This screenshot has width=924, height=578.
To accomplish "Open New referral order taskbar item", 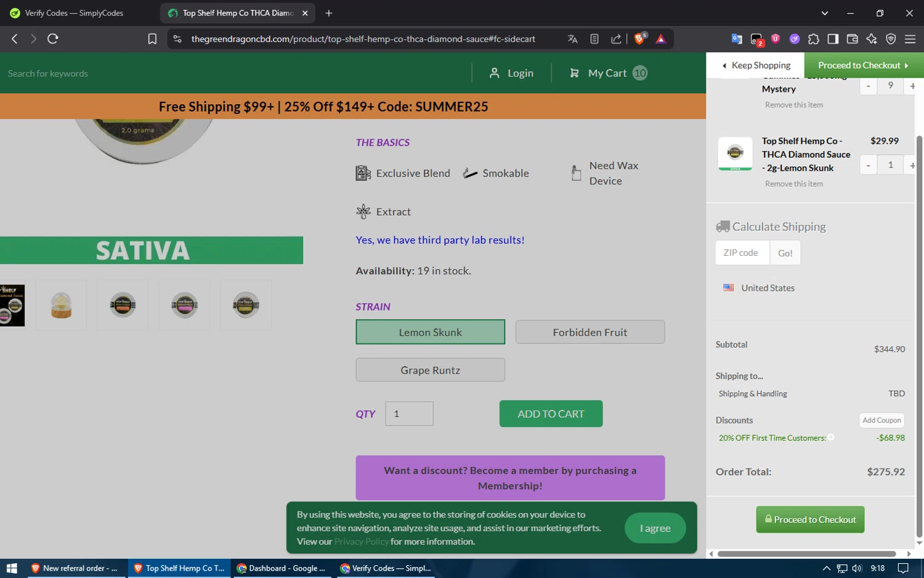I will [74, 568].
